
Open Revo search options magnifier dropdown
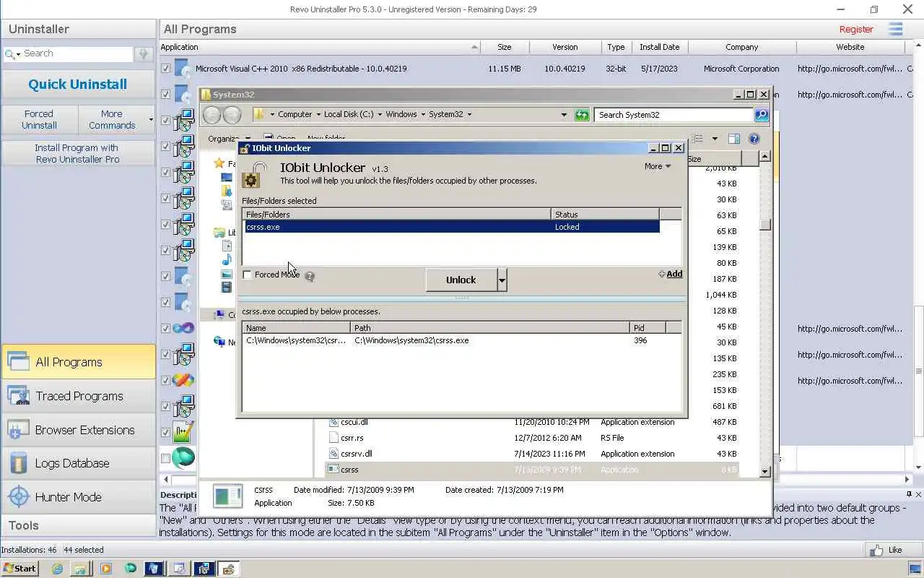[x=13, y=54]
